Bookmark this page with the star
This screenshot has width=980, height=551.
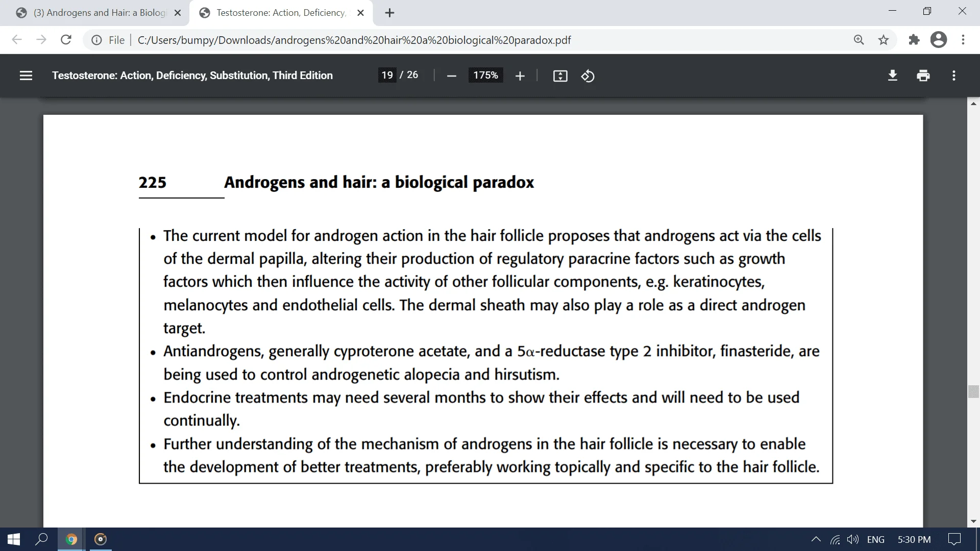click(884, 40)
